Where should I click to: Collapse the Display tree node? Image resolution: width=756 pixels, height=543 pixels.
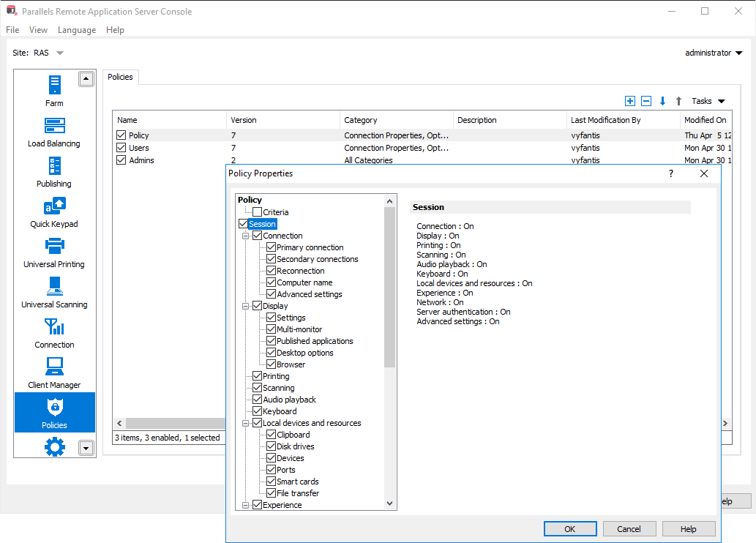[245, 306]
